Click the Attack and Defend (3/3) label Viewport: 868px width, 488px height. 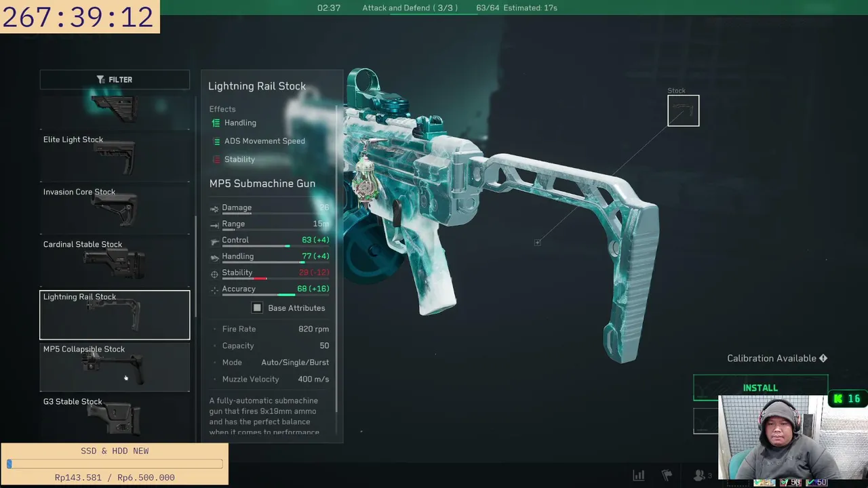(x=410, y=8)
